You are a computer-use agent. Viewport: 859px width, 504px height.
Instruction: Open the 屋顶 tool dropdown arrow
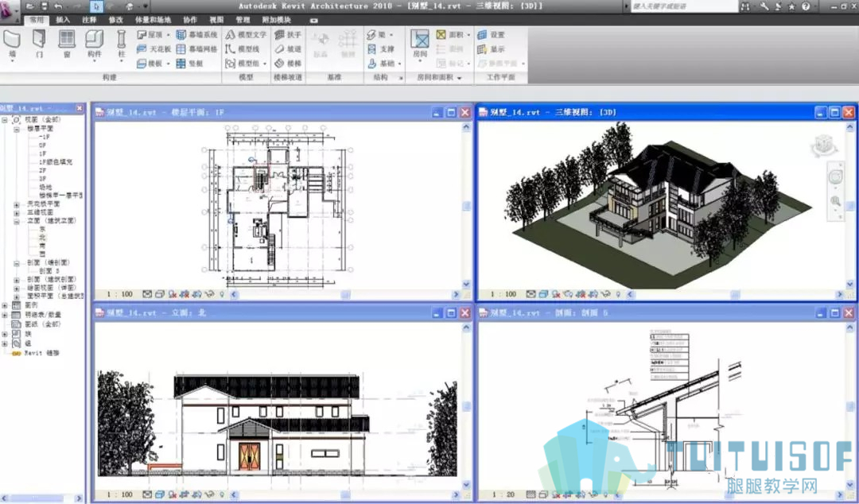pyautogui.click(x=168, y=34)
